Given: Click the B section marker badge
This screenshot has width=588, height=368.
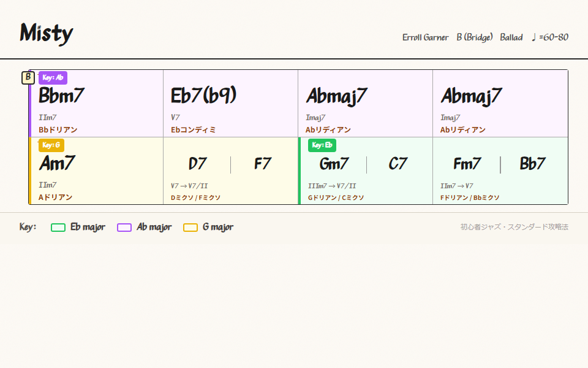Looking at the screenshot, I should pos(28,77).
